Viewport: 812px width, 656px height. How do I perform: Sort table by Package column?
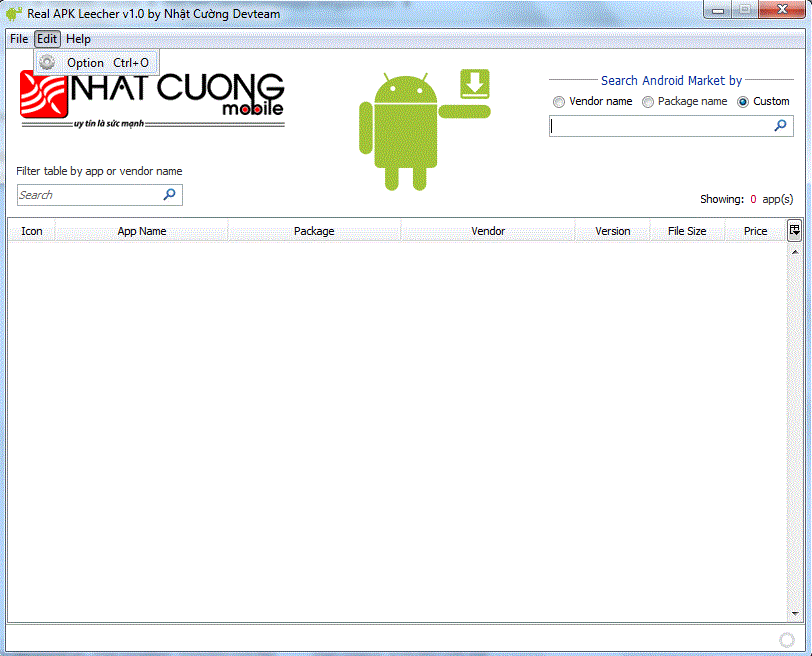tap(314, 231)
